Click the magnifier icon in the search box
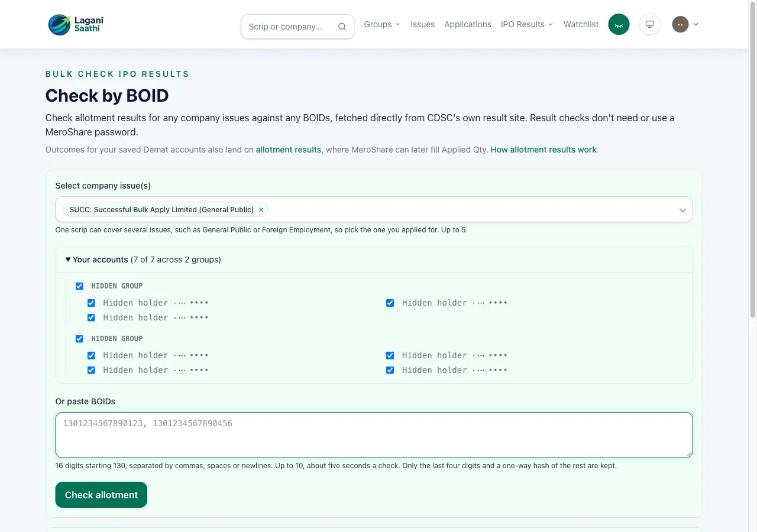 (342, 27)
